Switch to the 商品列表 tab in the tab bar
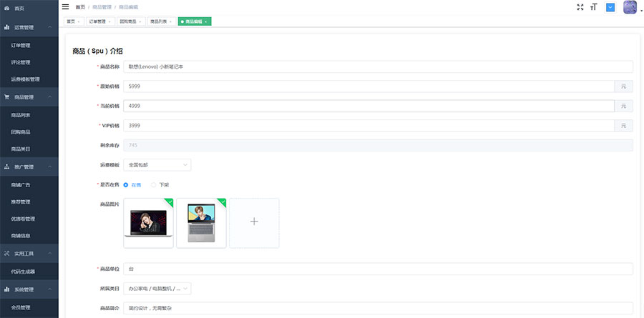644x318 pixels. (x=162, y=21)
